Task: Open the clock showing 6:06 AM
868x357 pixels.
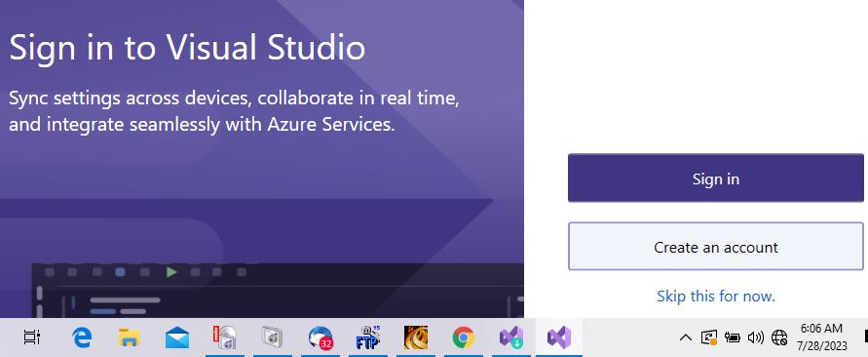Action: point(822,337)
